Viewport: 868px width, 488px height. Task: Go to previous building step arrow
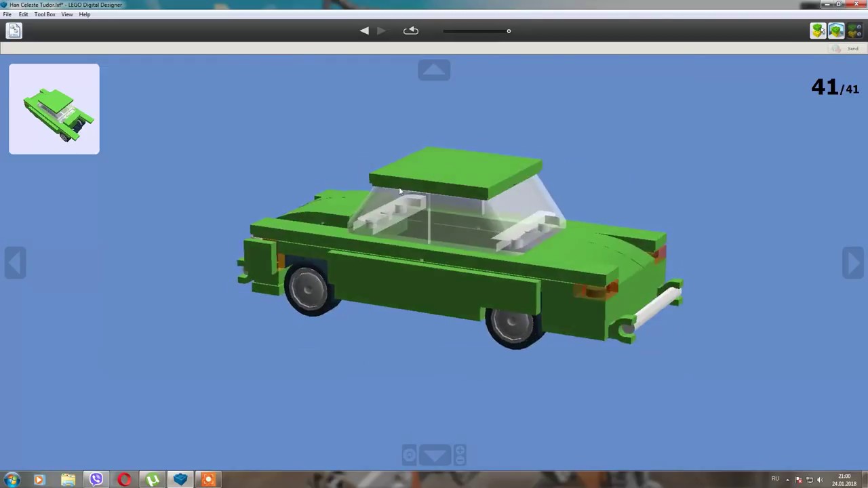pos(364,30)
